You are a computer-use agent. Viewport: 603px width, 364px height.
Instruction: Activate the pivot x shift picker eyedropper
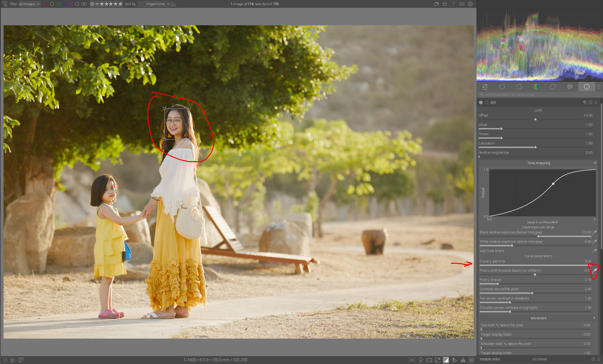coord(595,270)
